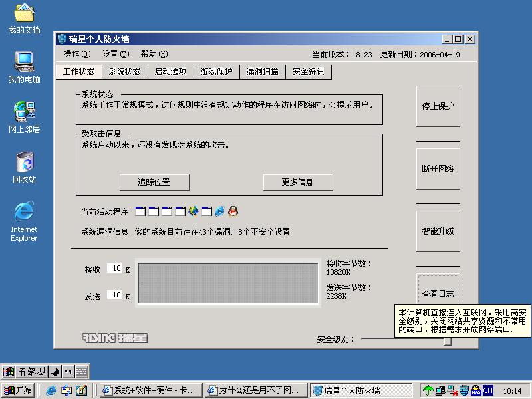Click the globe program icon in 当前活动程序

pyautogui.click(x=194, y=211)
